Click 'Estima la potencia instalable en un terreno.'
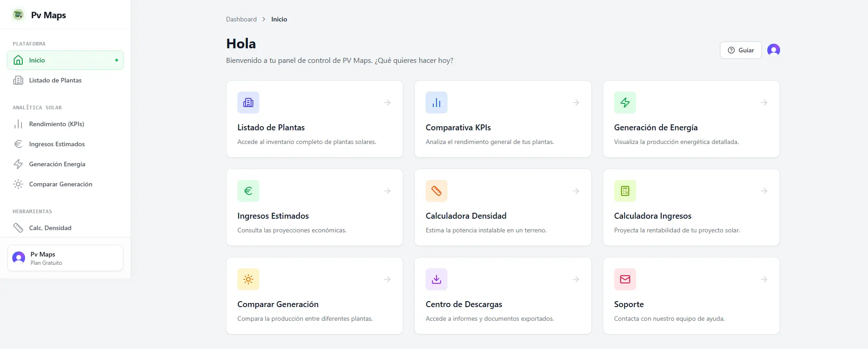Image resolution: width=868 pixels, height=349 pixels. pyautogui.click(x=486, y=230)
